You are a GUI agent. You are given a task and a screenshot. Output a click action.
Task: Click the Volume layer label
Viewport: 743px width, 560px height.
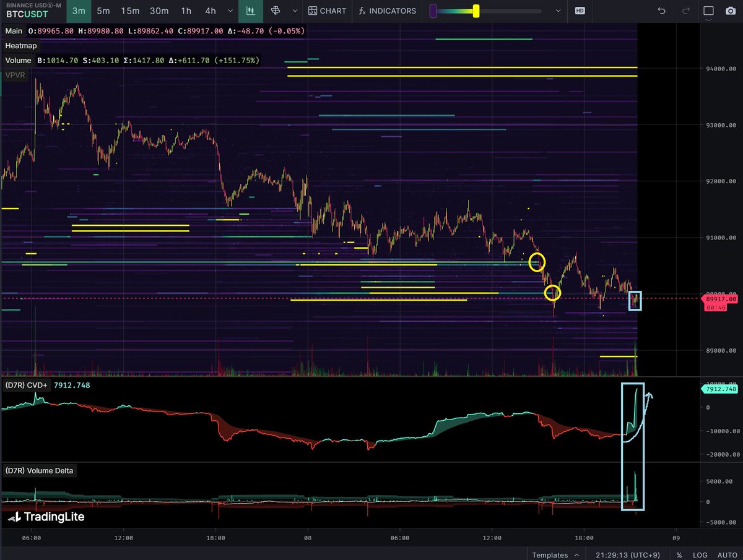click(18, 61)
